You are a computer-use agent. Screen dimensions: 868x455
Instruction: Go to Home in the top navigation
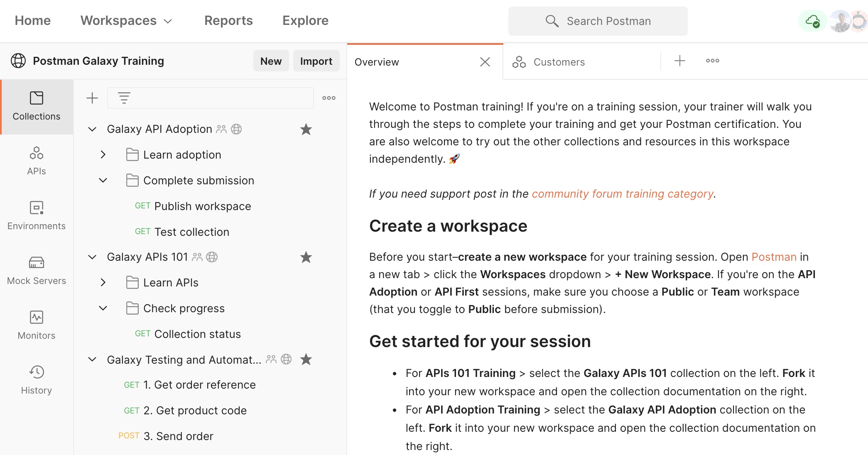coord(33,21)
